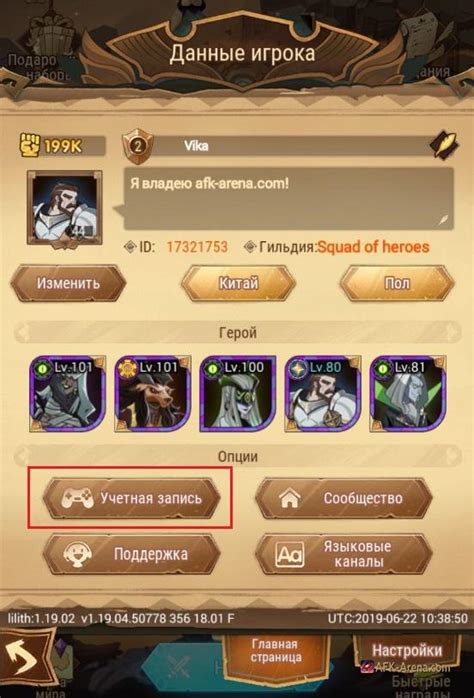Select the Lv.81 hero portrait
The image size is (474, 698).
coord(408,394)
